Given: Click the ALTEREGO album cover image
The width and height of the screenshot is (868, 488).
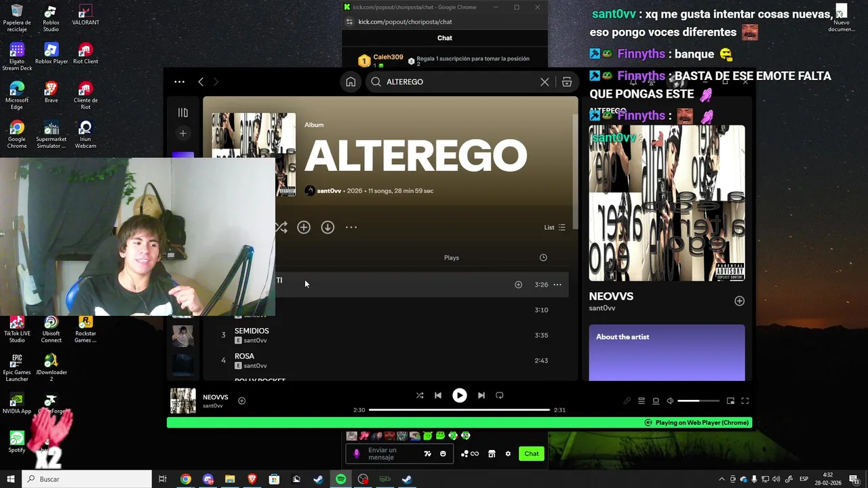Looking at the screenshot, I should (x=254, y=155).
